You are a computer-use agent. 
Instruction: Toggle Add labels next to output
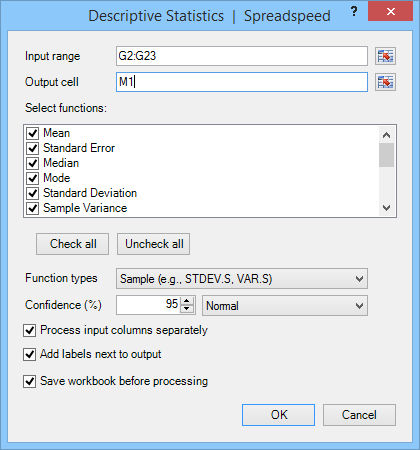(30, 354)
